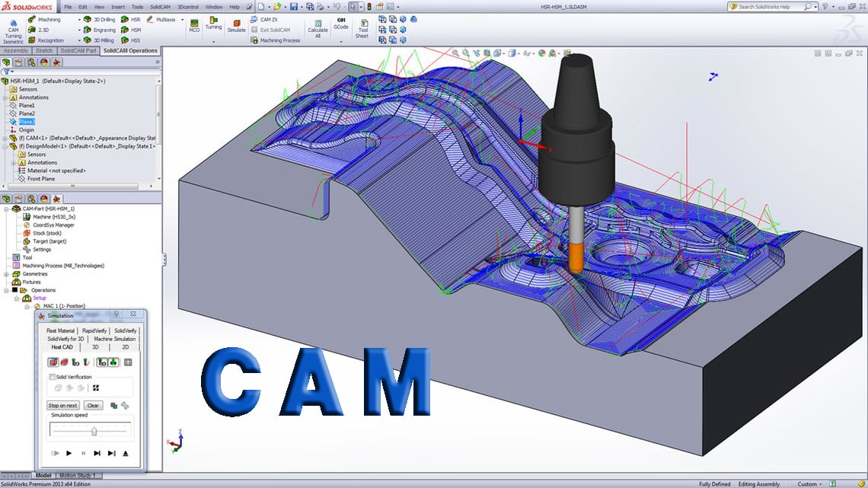868x488 pixels.
Task: Click the Undo icon in the title bar
Action: (336, 7)
